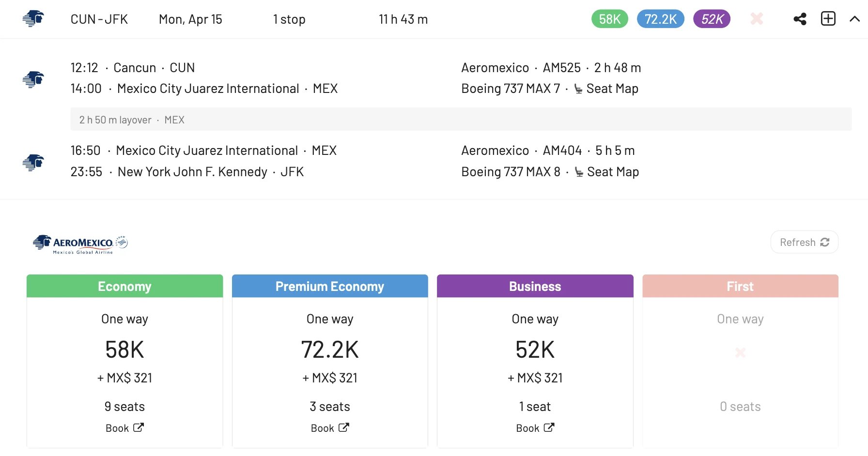Image resolution: width=868 pixels, height=456 pixels.
Task: Click external link icon on Business Book
Action: pyautogui.click(x=549, y=427)
